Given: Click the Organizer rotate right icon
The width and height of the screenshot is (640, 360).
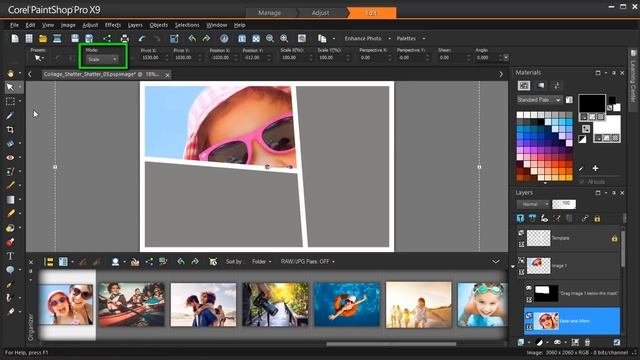Looking at the screenshot, I should click(195, 262).
